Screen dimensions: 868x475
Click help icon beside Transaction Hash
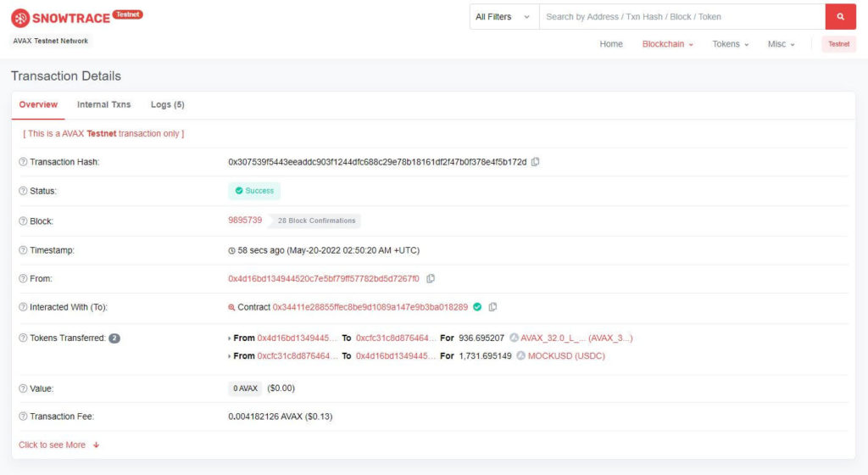coord(23,162)
